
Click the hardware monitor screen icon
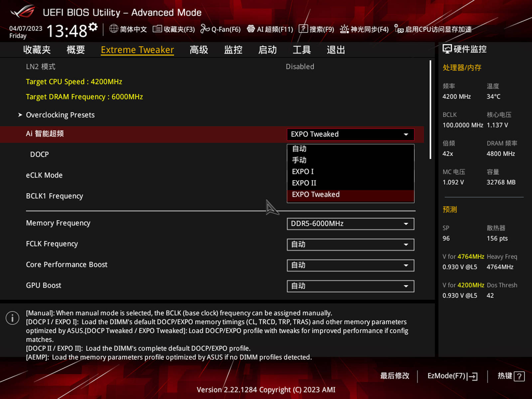(x=447, y=49)
